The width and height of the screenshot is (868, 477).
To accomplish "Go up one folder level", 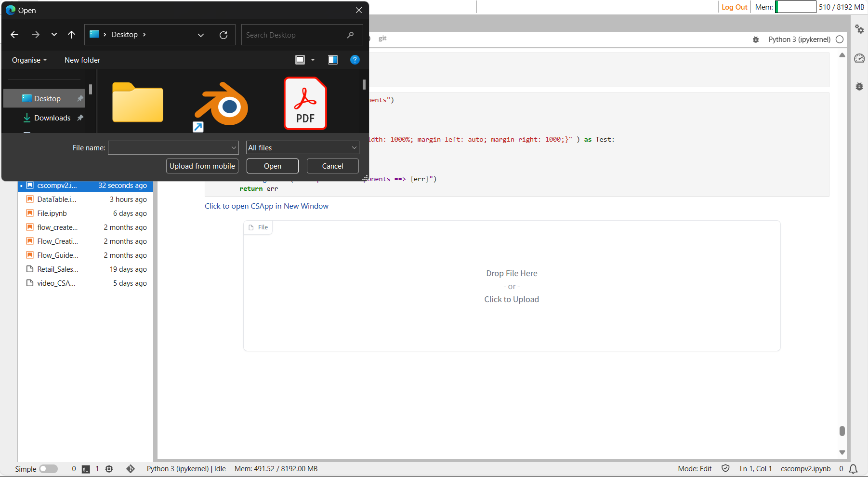I will 72,35.
